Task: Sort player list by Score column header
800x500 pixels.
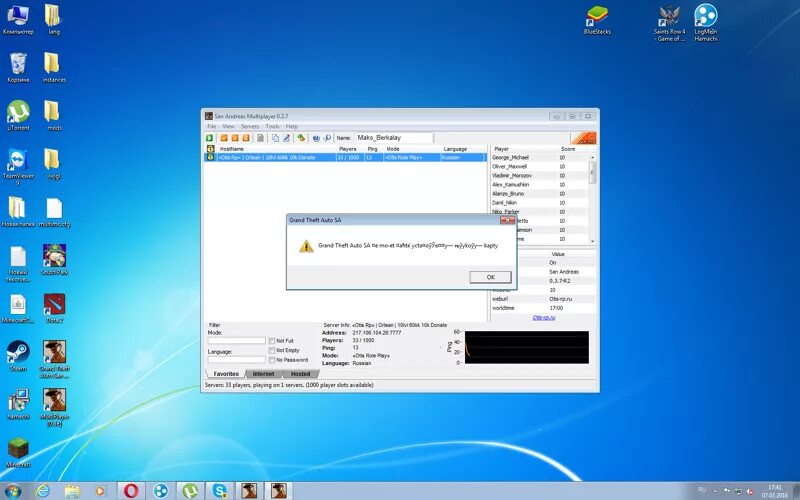Action: tap(568, 149)
